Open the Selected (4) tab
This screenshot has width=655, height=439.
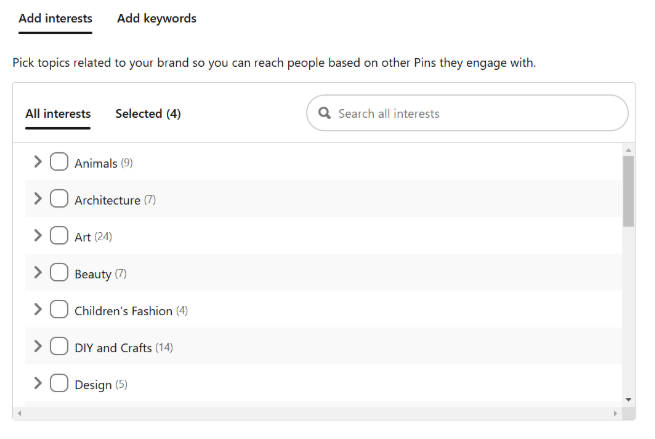click(x=148, y=114)
